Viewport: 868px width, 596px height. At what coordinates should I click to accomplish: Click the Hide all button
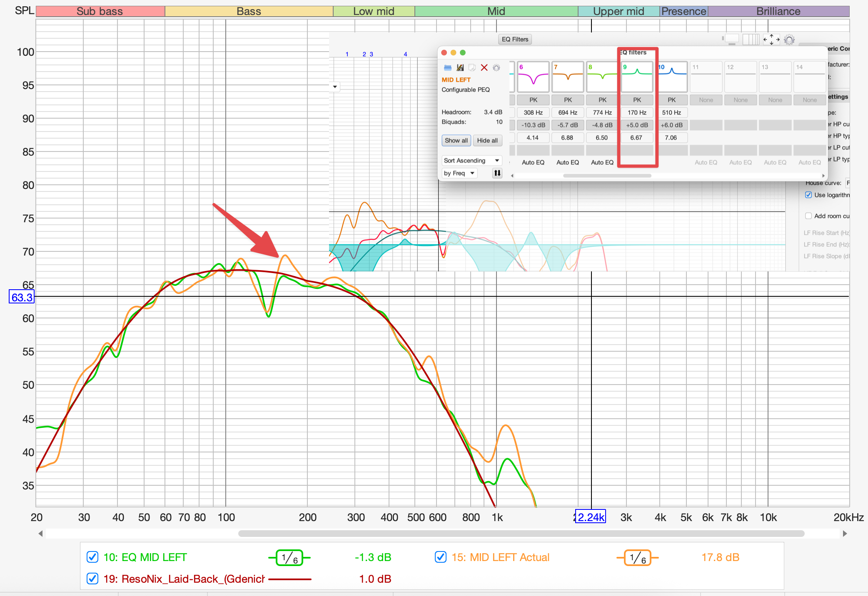[487, 141]
